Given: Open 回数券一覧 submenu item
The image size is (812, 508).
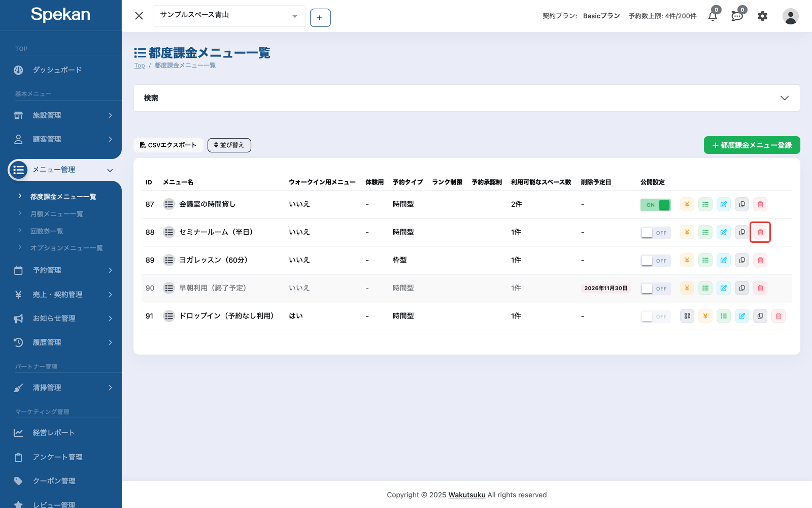Looking at the screenshot, I should pyautogui.click(x=47, y=231).
